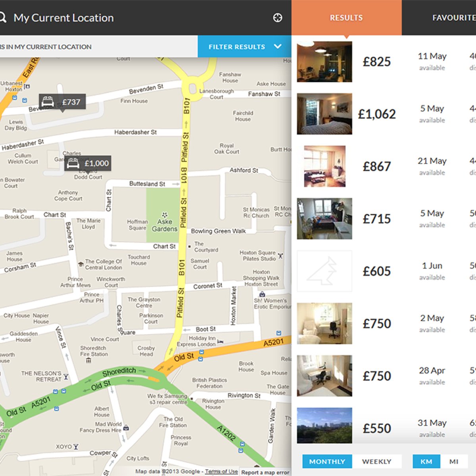The height and width of the screenshot is (476, 476).
Task: Click the Holiday Inn Express hotel icon
Action: (x=221, y=341)
